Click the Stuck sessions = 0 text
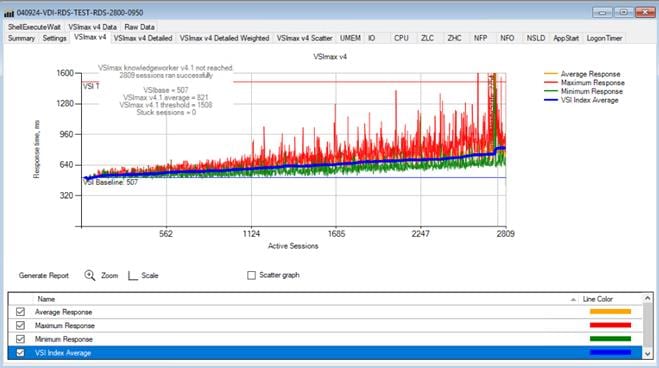Screen dimensions: 659x368 (x=166, y=113)
